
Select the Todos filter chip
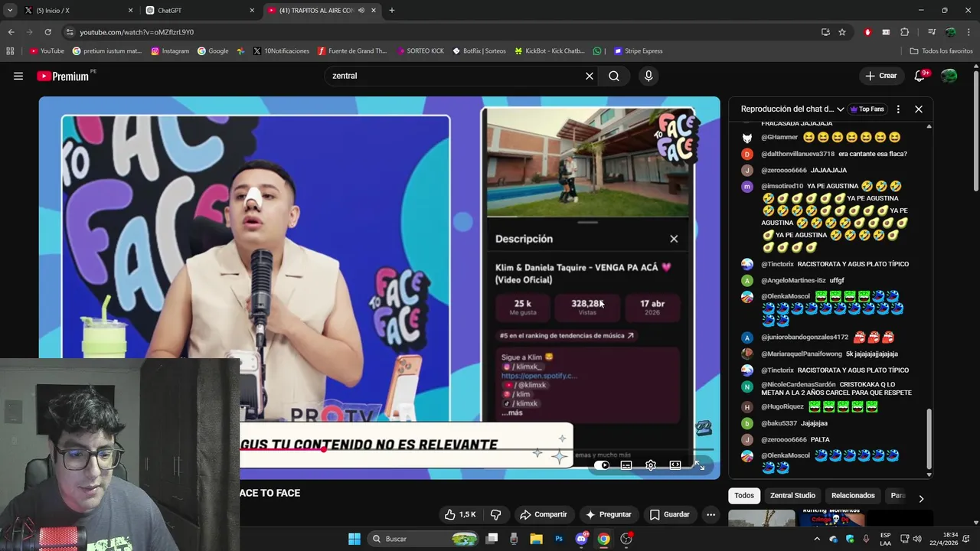tap(744, 496)
